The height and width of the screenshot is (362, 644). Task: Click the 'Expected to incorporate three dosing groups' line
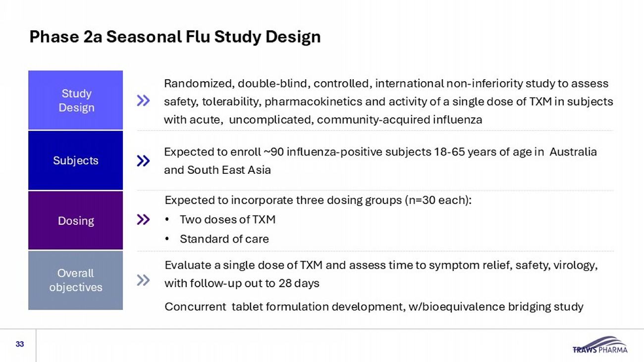tap(318, 201)
